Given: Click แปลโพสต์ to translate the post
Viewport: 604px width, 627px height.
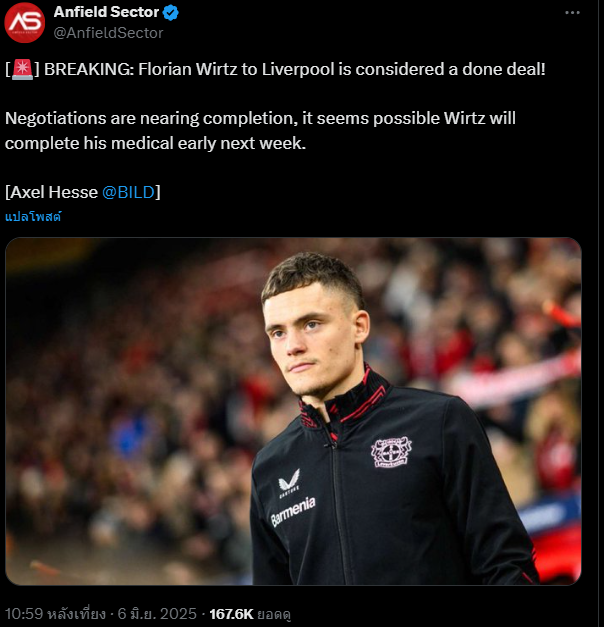Looking at the screenshot, I should point(33,217).
